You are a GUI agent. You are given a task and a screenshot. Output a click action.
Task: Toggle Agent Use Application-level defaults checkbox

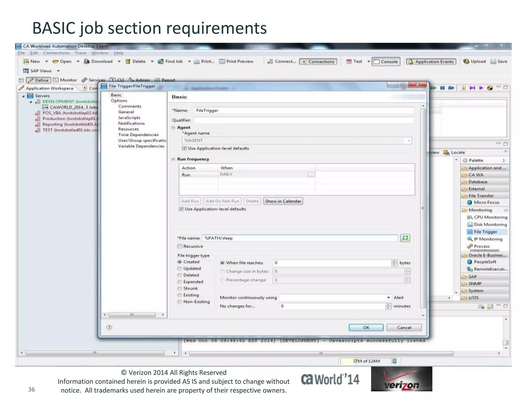184,148
